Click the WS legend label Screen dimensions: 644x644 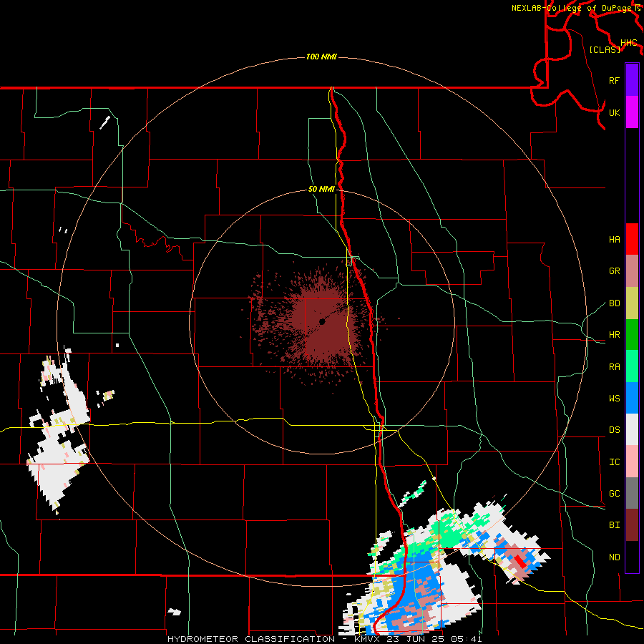click(614, 399)
